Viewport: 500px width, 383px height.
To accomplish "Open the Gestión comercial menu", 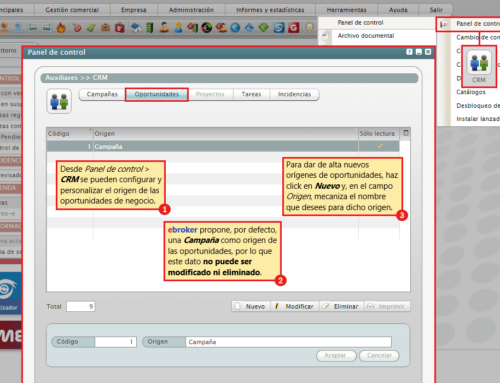I will click(x=72, y=10).
